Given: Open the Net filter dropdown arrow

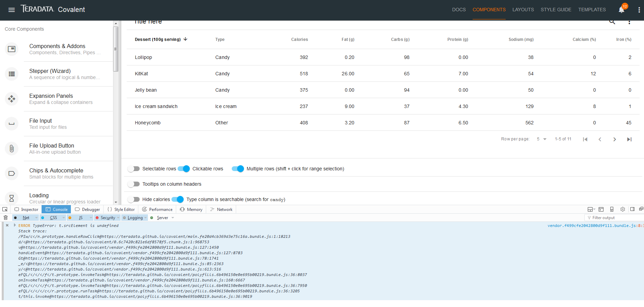Looking at the screenshot, I should pos(36,218).
